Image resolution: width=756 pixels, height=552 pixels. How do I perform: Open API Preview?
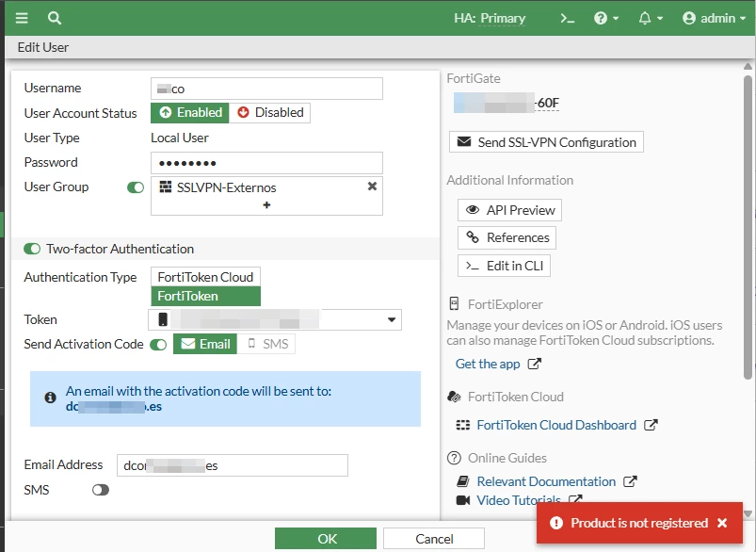[509, 210]
